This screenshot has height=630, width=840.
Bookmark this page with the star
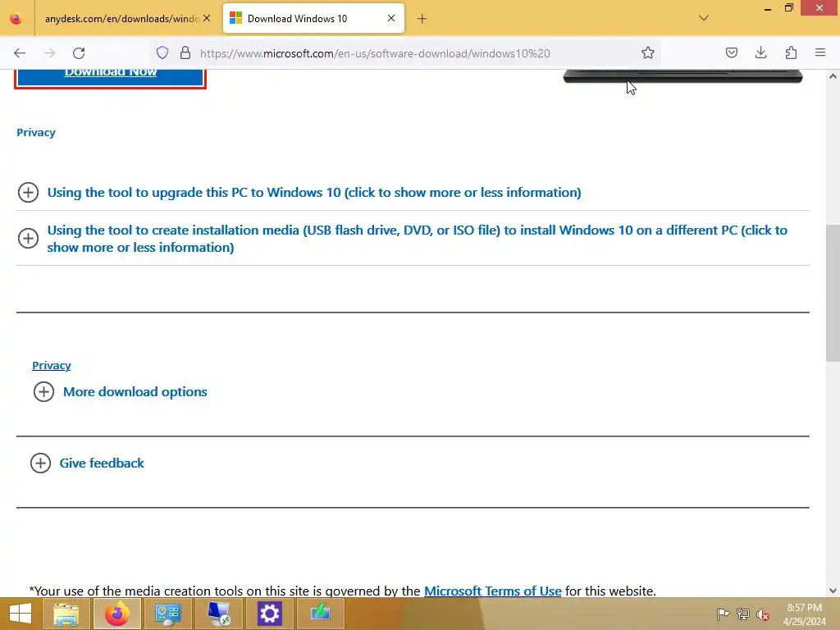click(x=648, y=53)
